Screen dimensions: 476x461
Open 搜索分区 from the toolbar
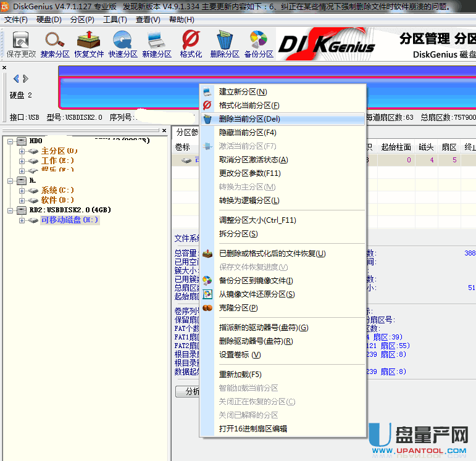56,43
